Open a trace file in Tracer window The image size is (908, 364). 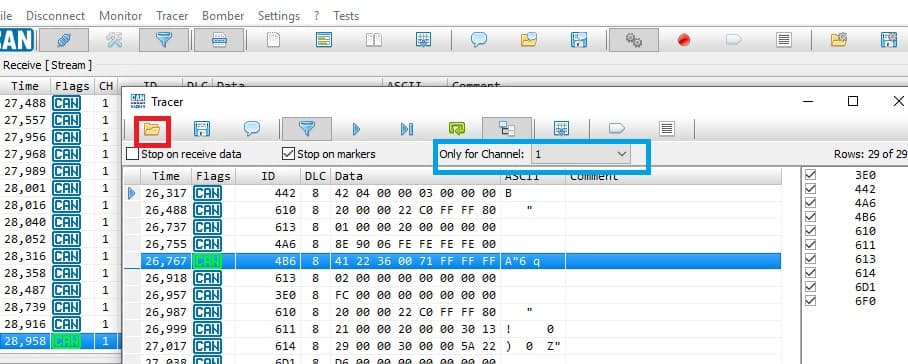(152, 129)
